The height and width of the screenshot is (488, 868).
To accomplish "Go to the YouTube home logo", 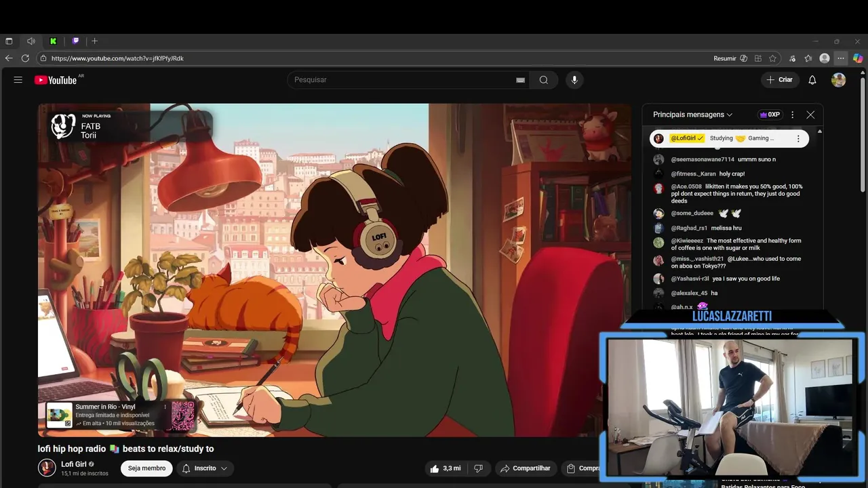I will (x=56, y=80).
